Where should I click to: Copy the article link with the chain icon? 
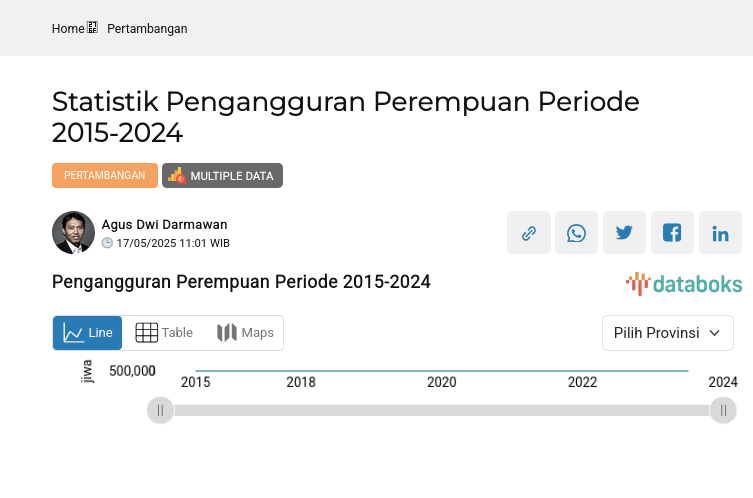click(529, 233)
